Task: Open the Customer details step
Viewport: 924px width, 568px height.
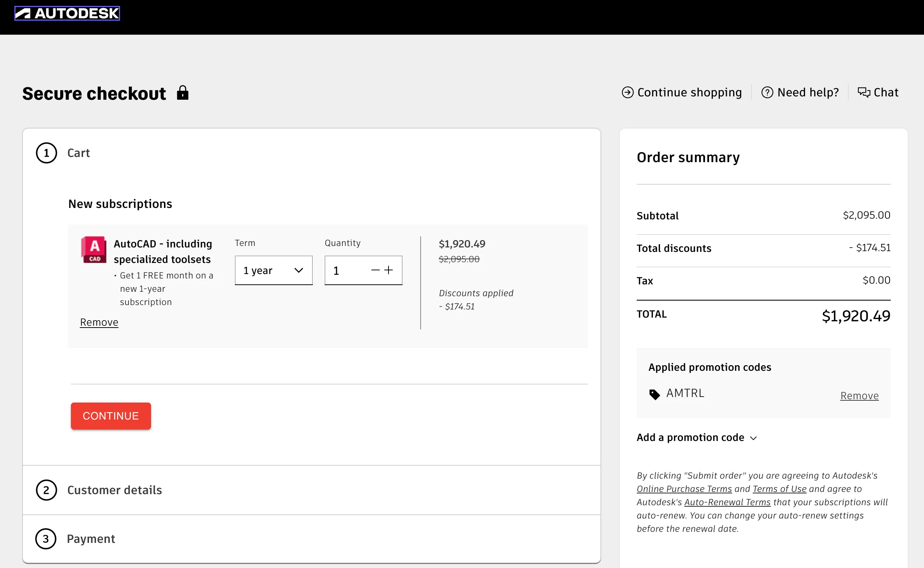Action: pos(114,490)
